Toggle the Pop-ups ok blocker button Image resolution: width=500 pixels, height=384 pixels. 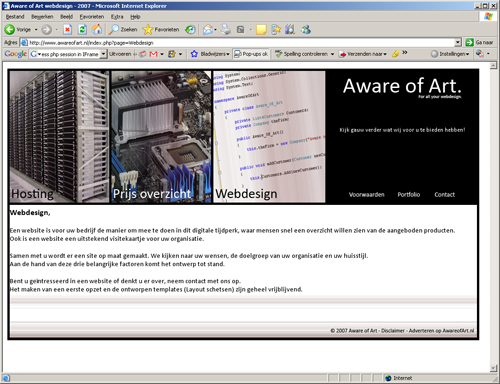251,54
